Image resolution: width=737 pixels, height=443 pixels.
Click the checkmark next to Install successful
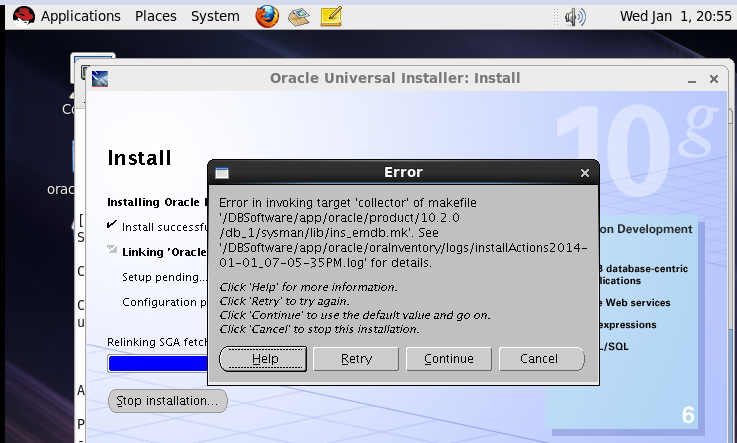pyautogui.click(x=111, y=225)
